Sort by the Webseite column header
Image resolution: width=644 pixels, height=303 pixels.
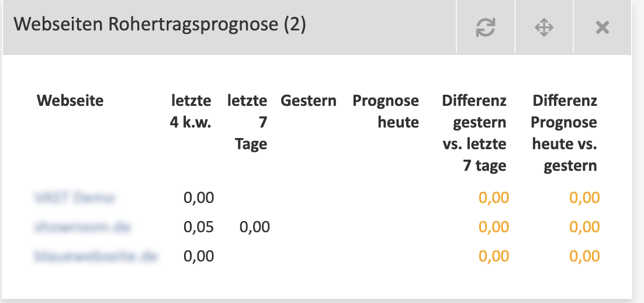point(70,100)
